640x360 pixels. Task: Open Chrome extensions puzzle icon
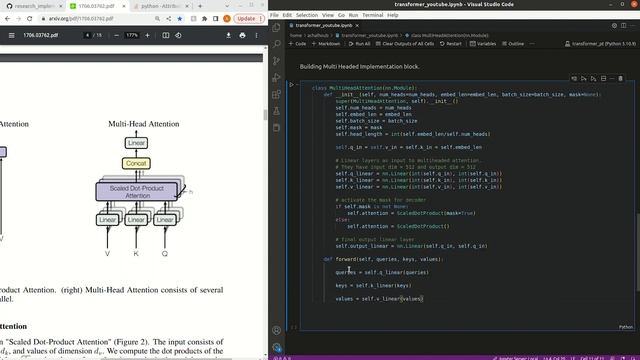204,19
